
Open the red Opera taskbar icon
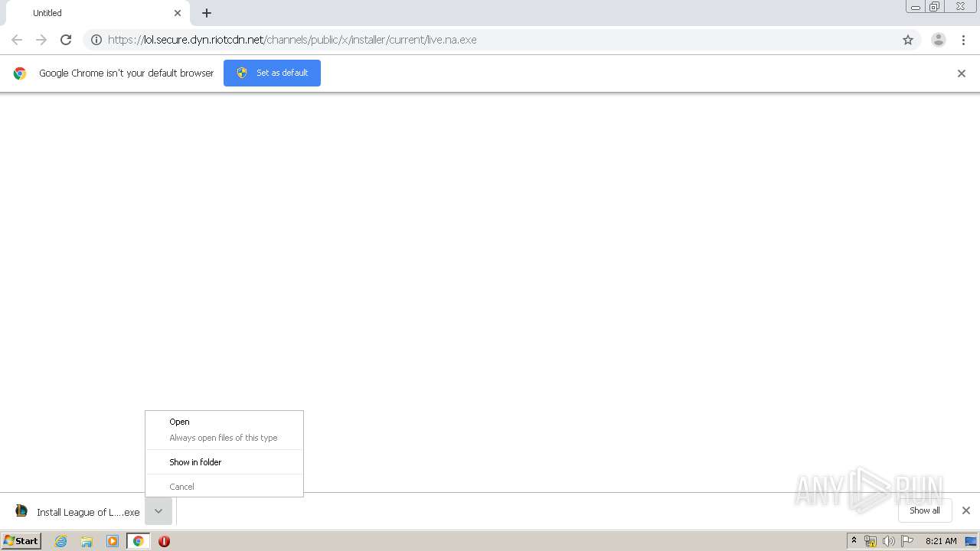[164, 541]
